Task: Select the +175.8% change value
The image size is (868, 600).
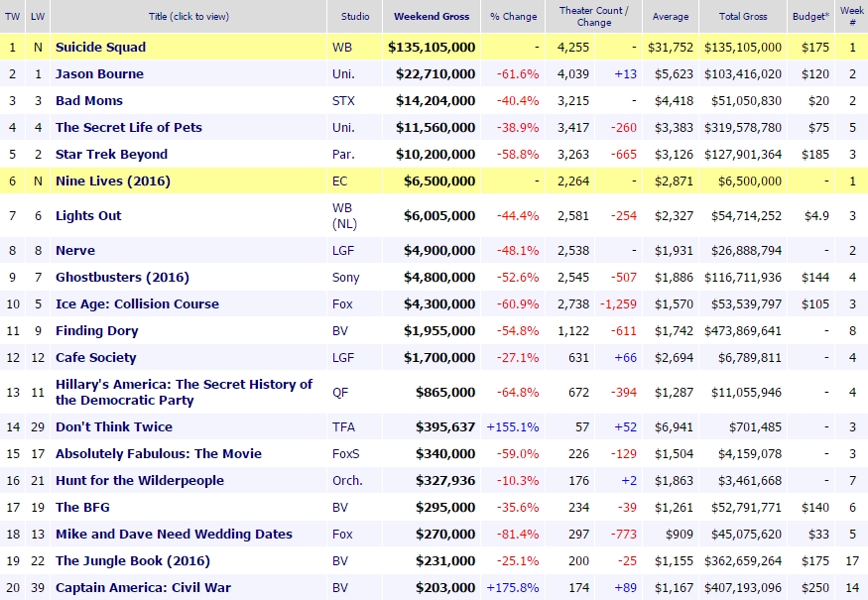Action: click(513, 587)
